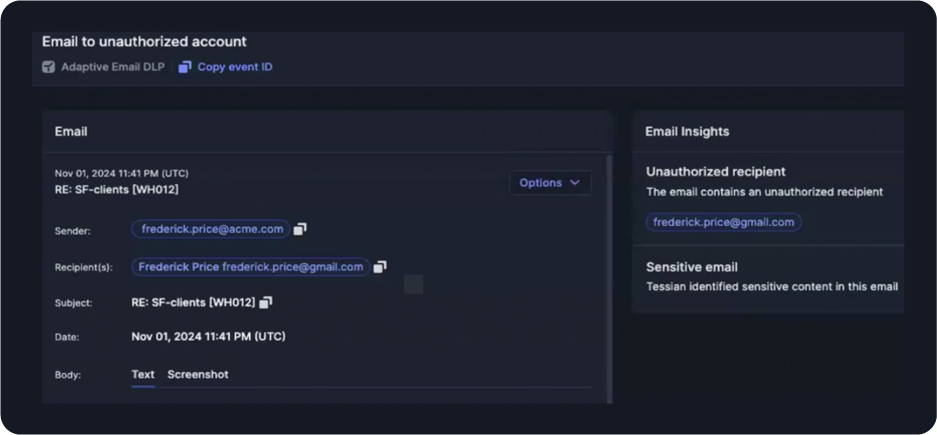Click the chevron arrow in Options button
Image resolution: width=937 pixels, height=435 pixels.
(575, 183)
